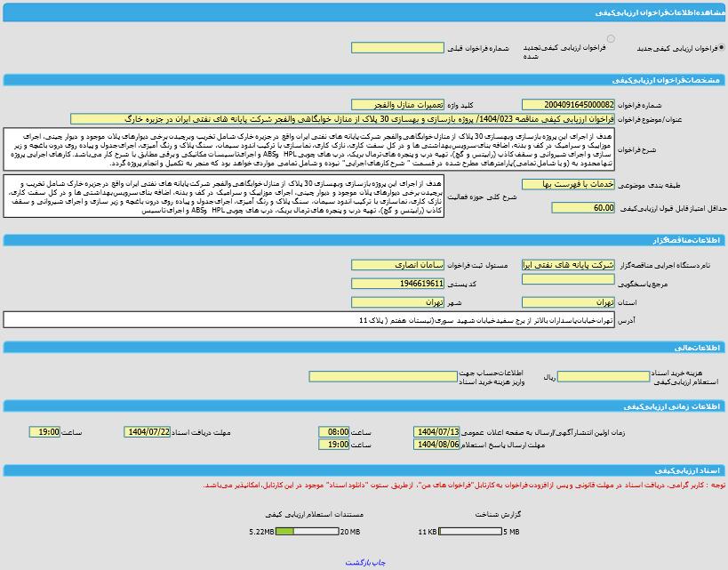Click the 'مستندات استعلام ارزیابی کیفی' size bar
The image size is (728, 570).
(307, 532)
